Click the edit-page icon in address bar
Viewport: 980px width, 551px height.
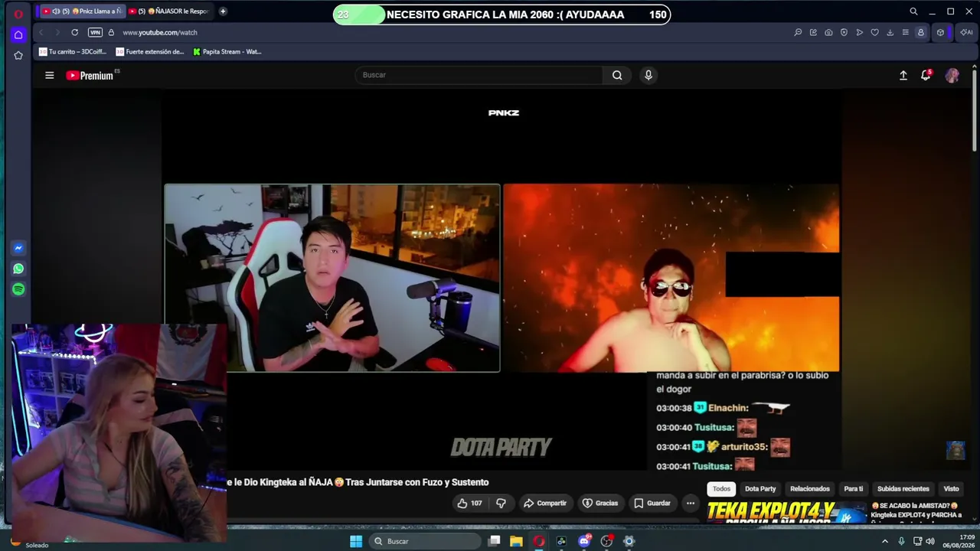(x=813, y=32)
